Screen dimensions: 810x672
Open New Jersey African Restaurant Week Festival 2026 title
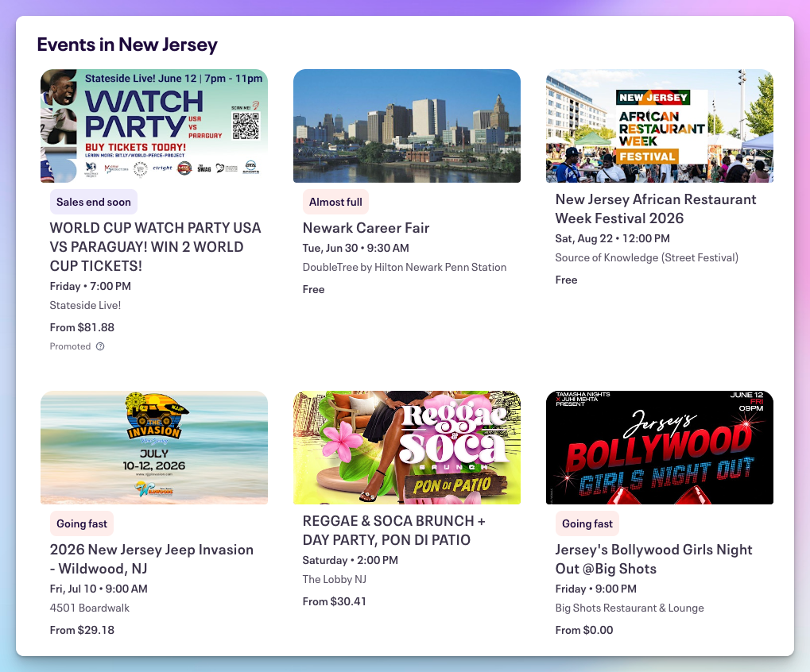click(656, 209)
